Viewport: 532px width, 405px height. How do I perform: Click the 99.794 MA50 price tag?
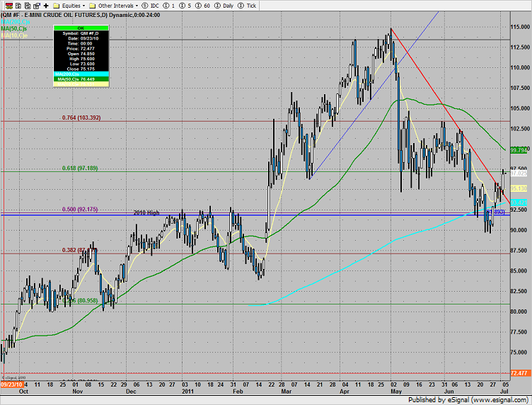pyautogui.click(x=519, y=150)
